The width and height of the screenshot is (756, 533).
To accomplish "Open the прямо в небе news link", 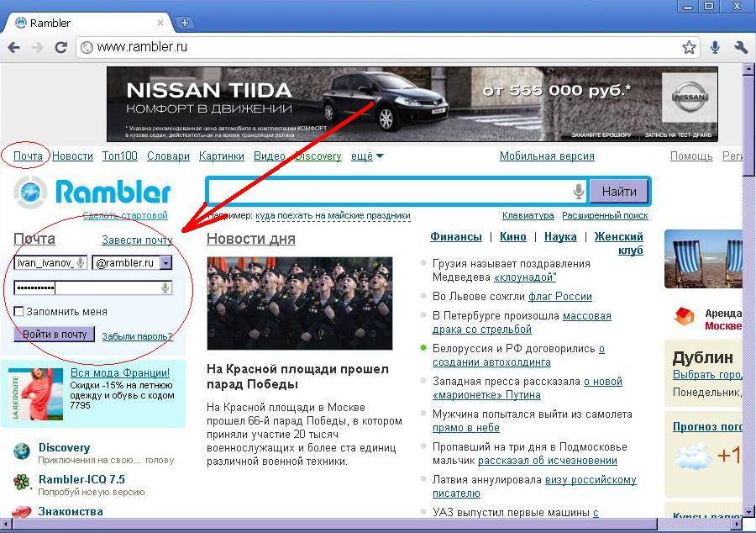I will [465, 427].
